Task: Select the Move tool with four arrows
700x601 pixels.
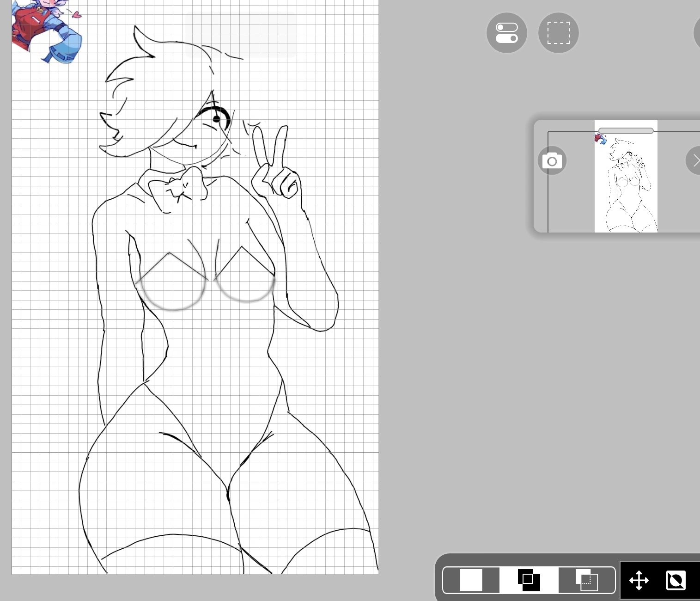Action: point(639,580)
